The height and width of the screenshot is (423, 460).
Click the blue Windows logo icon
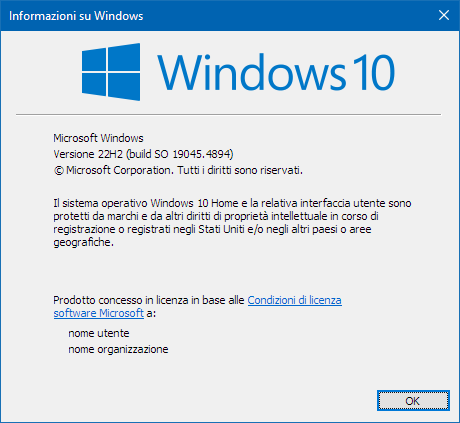(111, 72)
